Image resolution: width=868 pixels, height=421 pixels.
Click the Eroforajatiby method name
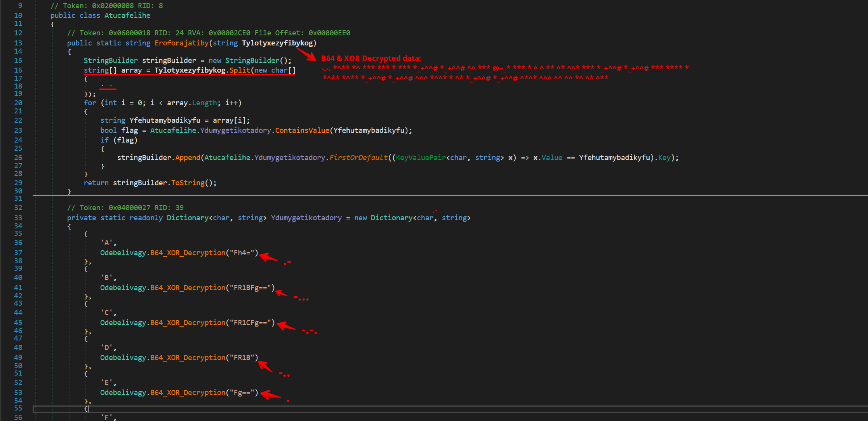pos(181,43)
